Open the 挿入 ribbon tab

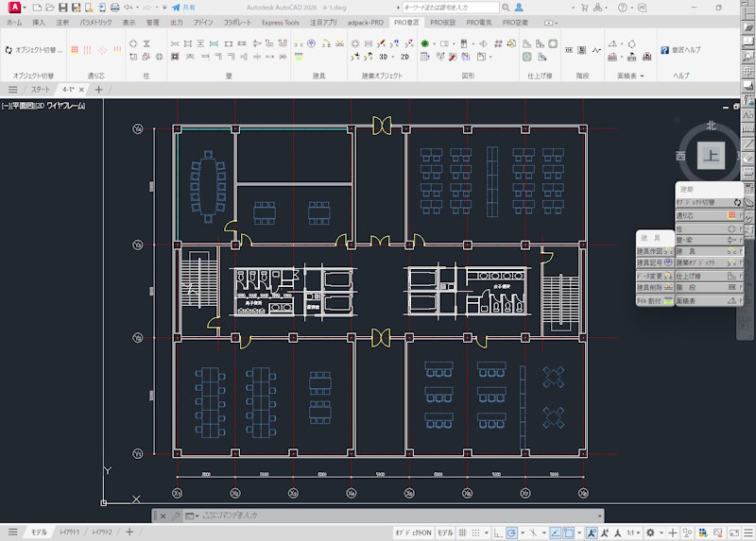(39, 23)
